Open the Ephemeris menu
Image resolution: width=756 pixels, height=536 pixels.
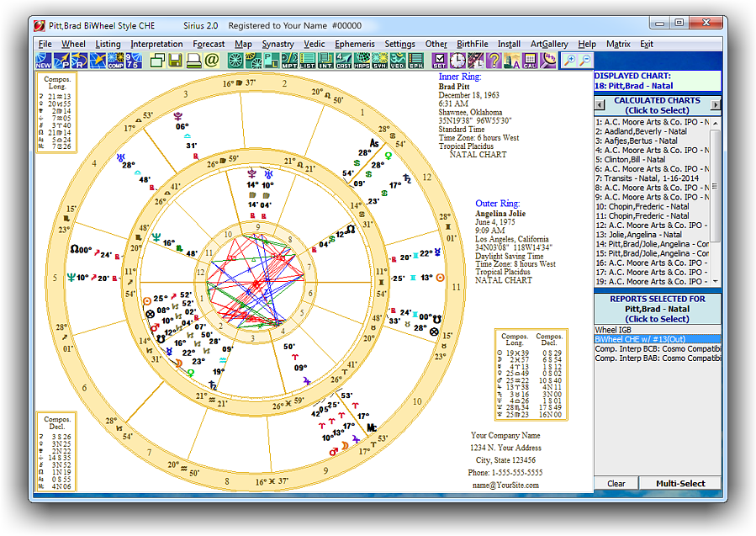(x=355, y=44)
